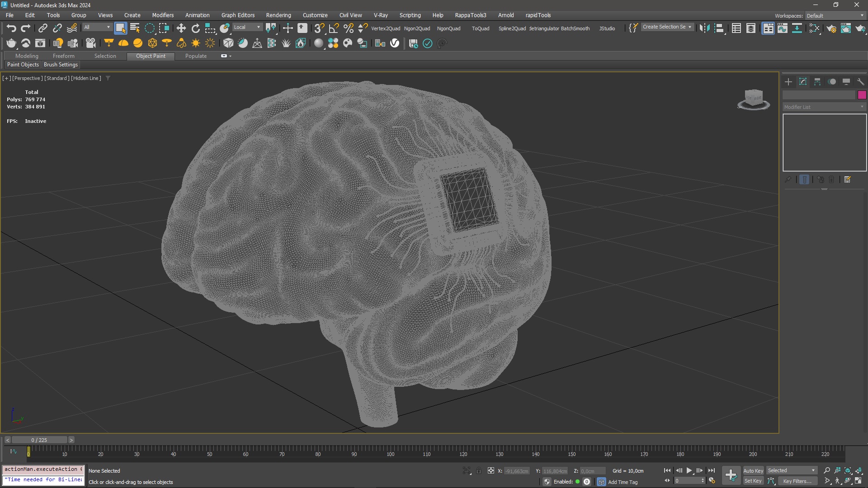This screenshot has width=868, height=488.
Task: Toggle the selection lock icon
Action: click(x=479, y=471)
